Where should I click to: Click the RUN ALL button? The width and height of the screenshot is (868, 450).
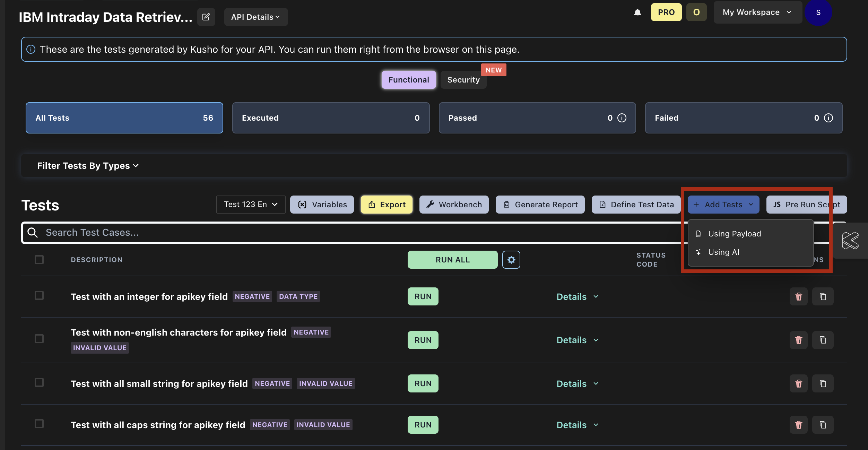[452, 260]
